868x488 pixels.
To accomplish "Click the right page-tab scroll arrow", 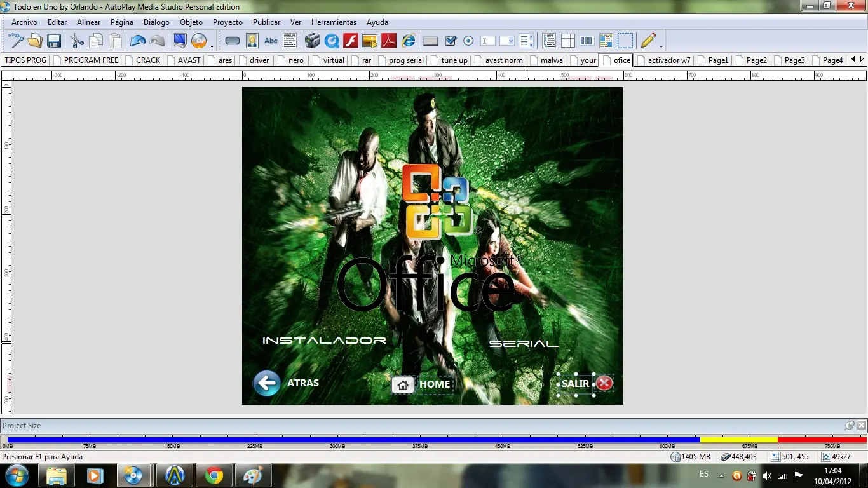I will click(862, 60).
